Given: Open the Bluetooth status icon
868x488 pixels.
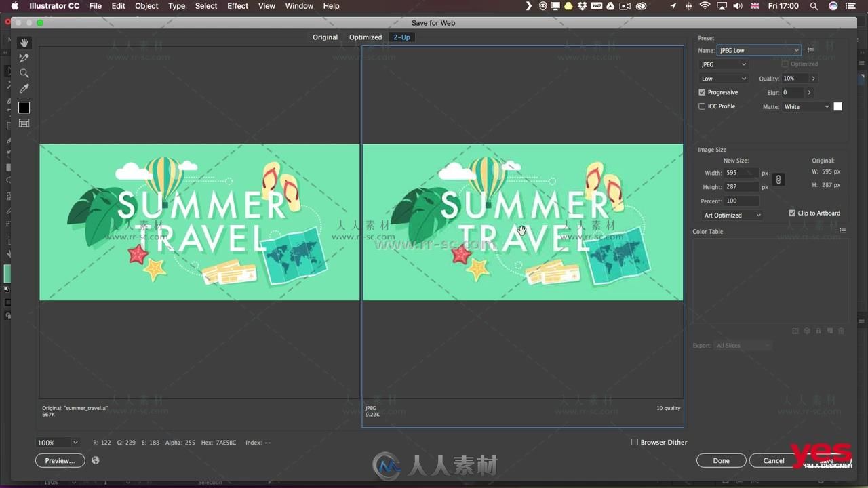Looking at the screenshot, I should click(689, 6).
